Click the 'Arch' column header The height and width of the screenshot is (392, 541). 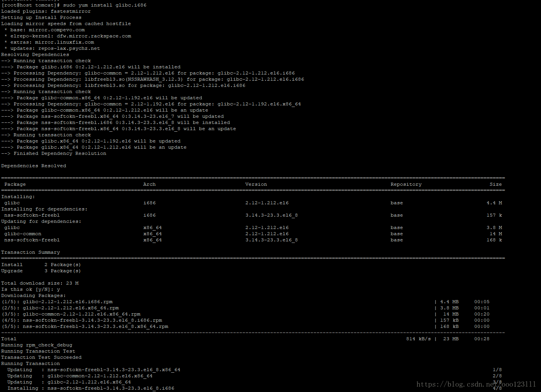pyautogui.click(x=149, y=184)
